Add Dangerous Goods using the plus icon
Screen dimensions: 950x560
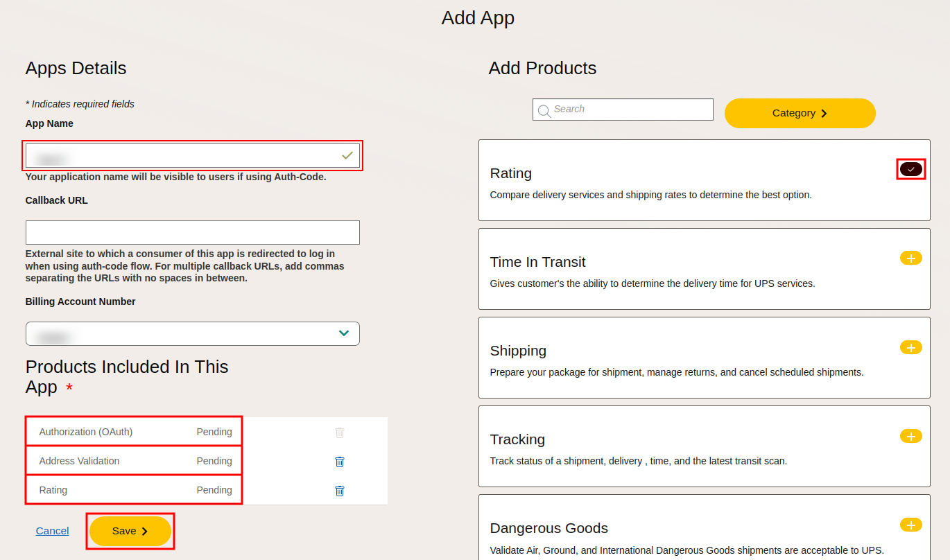(910, 525)
